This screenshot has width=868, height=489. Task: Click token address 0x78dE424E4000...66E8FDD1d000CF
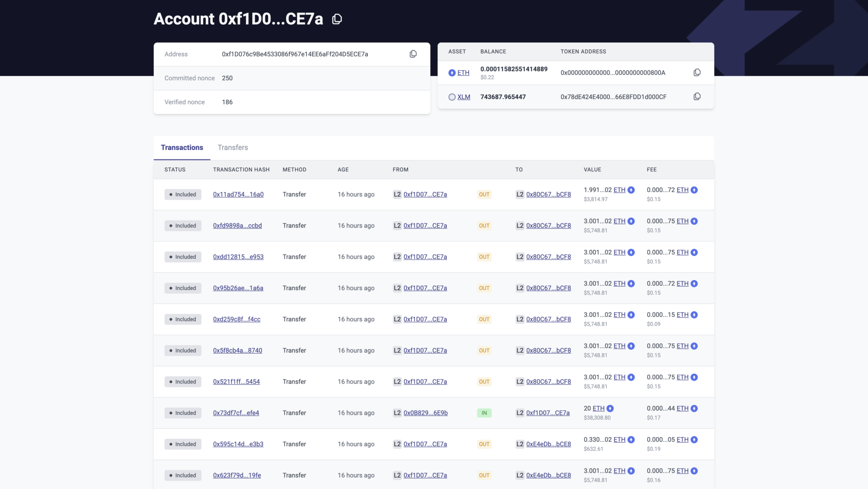point(613,97)
